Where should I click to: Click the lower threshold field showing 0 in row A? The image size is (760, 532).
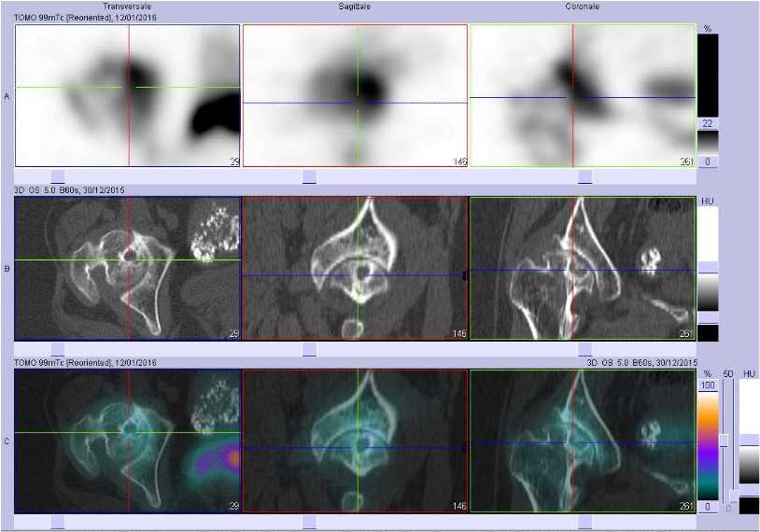(708, 161)
